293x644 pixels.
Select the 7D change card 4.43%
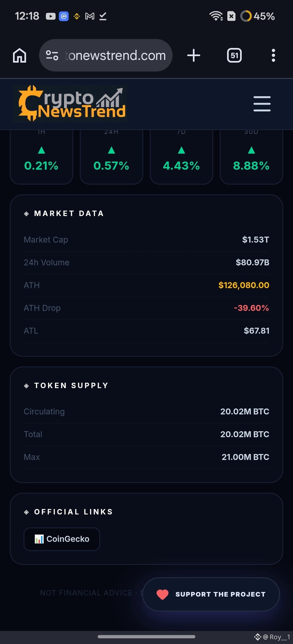[181, 157]
